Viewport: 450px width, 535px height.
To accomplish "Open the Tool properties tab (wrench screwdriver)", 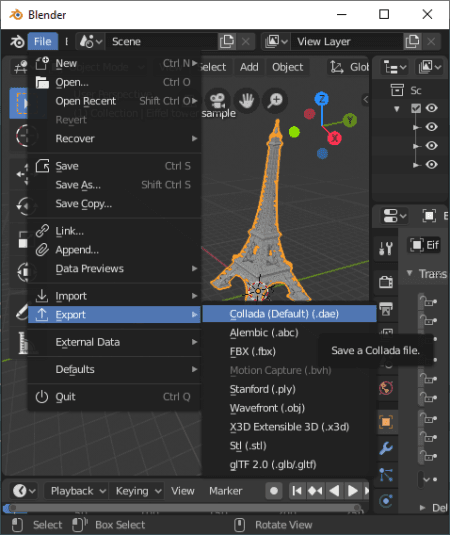I will [x=386, y=248].
